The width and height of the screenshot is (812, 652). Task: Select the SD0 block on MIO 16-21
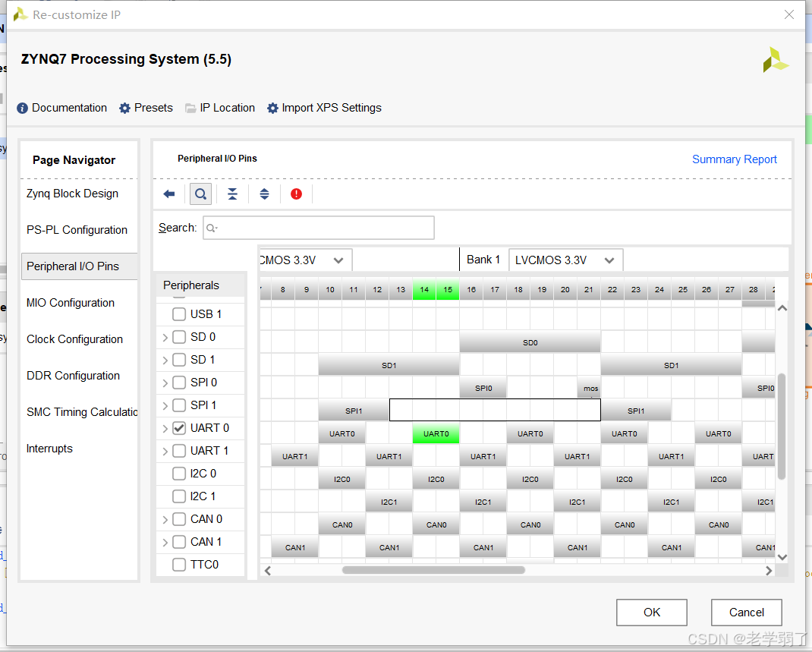pyautogui.click(x=530, y=342)
